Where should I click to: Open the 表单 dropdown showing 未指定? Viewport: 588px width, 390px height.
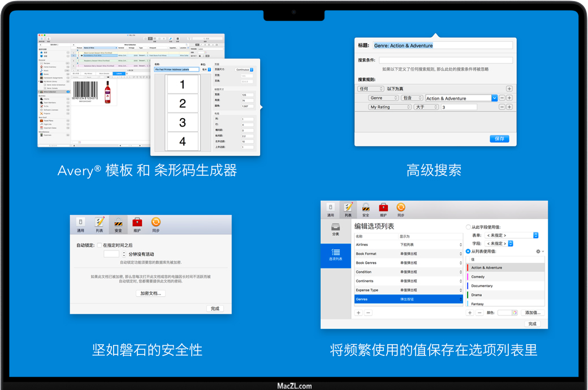coord(512,235)
